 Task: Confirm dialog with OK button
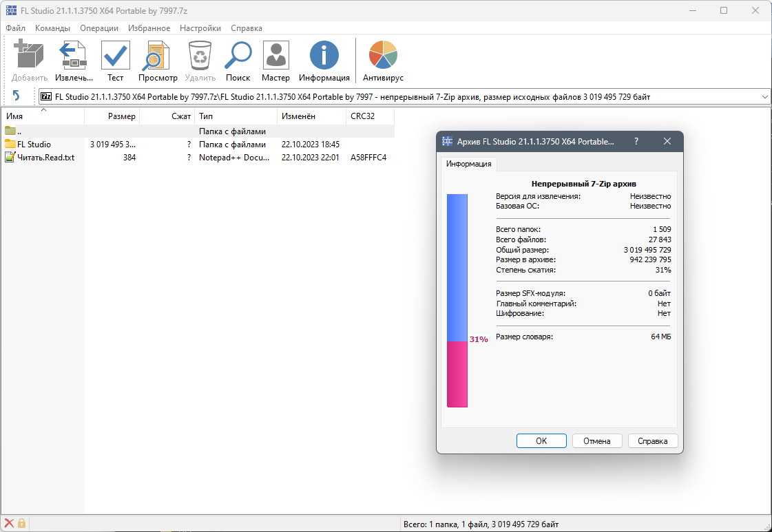tap(541, 441)
